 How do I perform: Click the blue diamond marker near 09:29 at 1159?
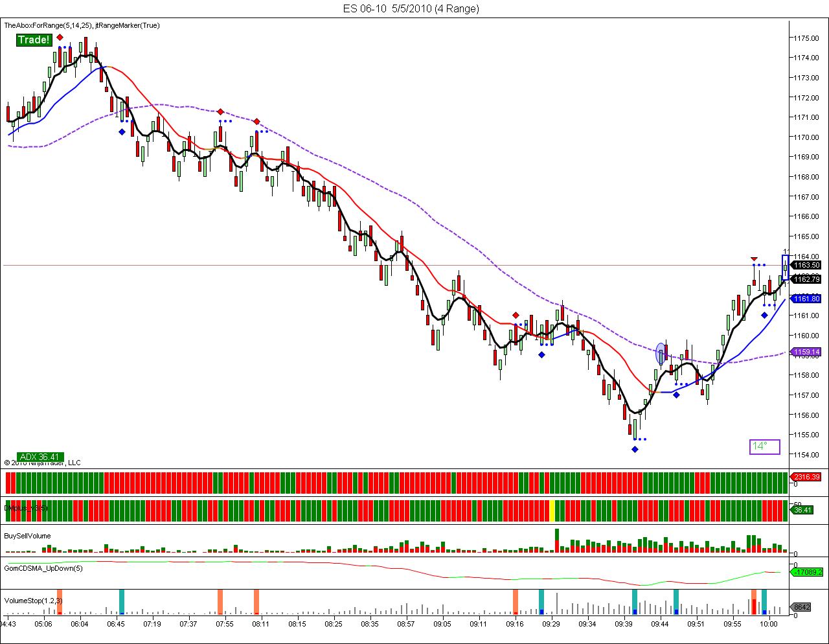coord(541,354)
